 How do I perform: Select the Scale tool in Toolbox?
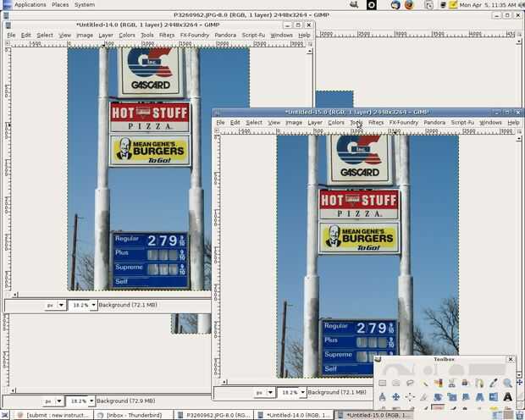pyautogui.click(x=452, y=397)
